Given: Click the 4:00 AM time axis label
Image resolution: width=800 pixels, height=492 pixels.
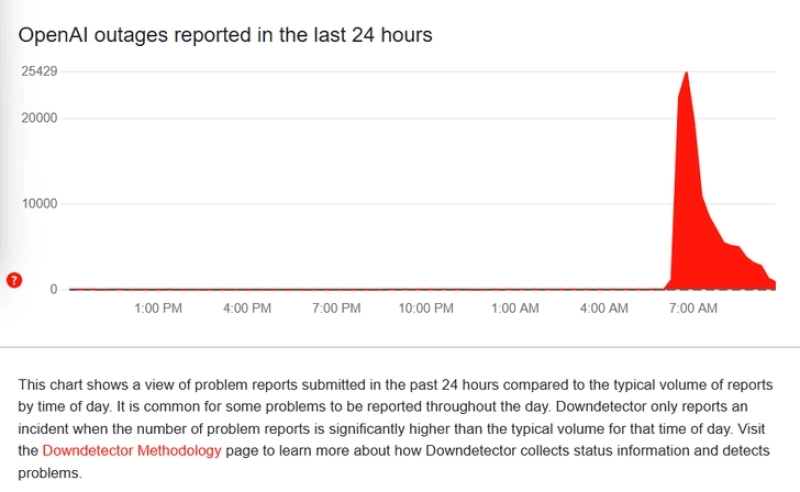Looking at the screenshot, I should tap(604, 308).
